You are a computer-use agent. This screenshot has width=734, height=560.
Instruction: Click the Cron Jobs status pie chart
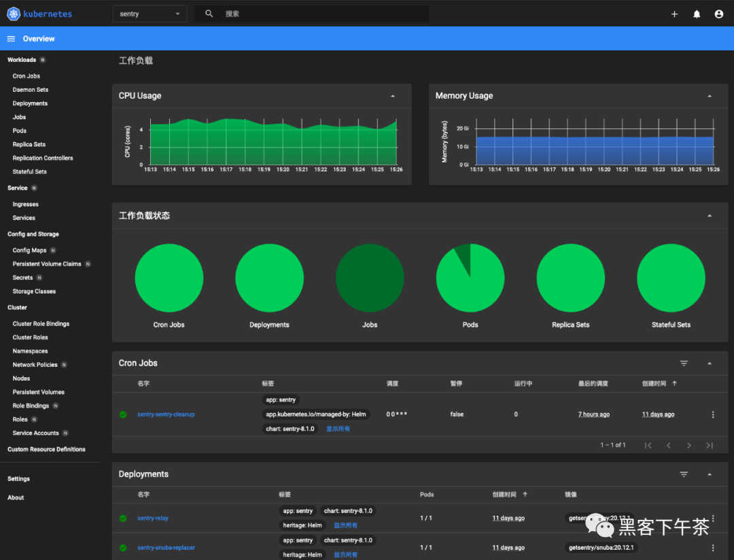[169, 278]
